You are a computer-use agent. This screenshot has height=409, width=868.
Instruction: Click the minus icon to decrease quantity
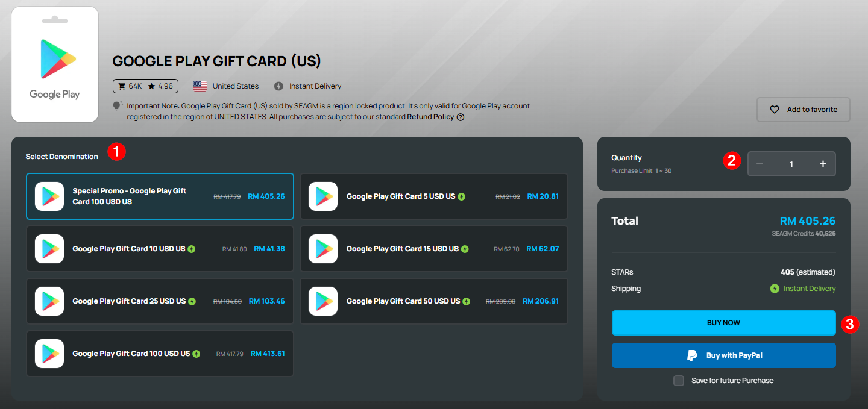pyautogui.click(x=759, y=164)
